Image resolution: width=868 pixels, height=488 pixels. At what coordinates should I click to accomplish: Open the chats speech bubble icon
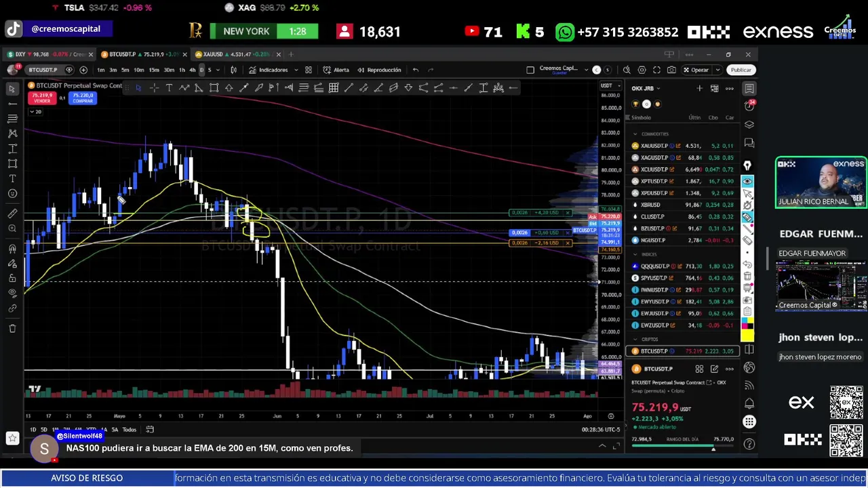[x=749, y=143]
